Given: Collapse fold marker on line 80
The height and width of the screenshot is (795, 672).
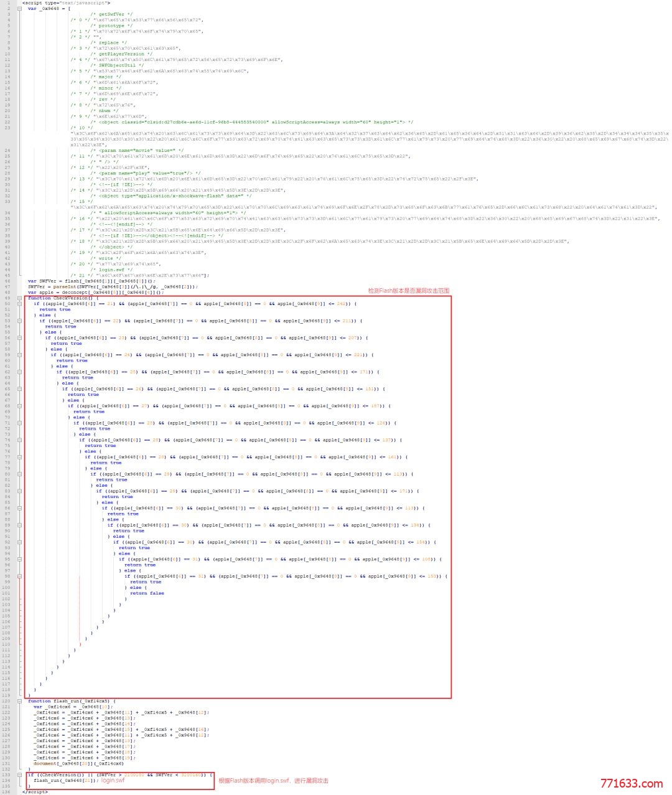Looking at the screenshot, I should pyautogui.click(x=19, y=474).
